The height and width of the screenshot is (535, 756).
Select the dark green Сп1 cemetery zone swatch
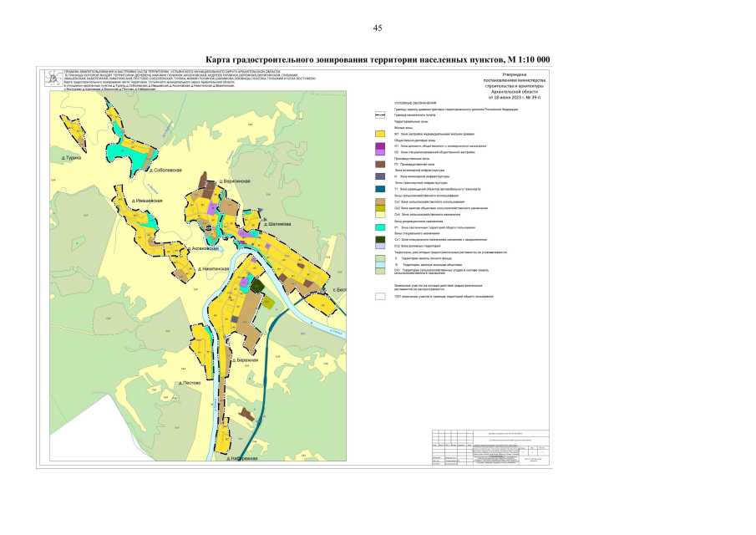[380, 239]
